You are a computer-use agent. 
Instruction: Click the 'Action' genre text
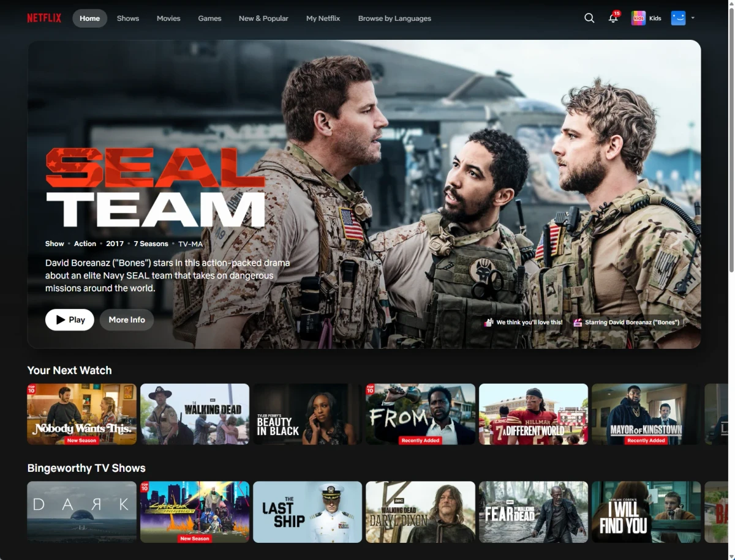coord(85,244)
